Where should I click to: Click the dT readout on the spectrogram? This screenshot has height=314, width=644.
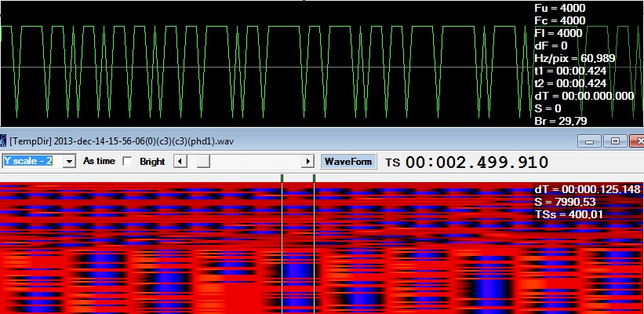[x=588, y=189]
